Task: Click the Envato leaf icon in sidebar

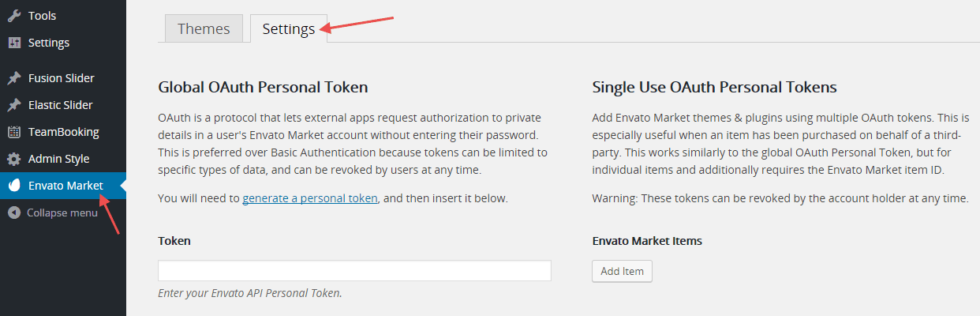Action: [x=14, y=186]
